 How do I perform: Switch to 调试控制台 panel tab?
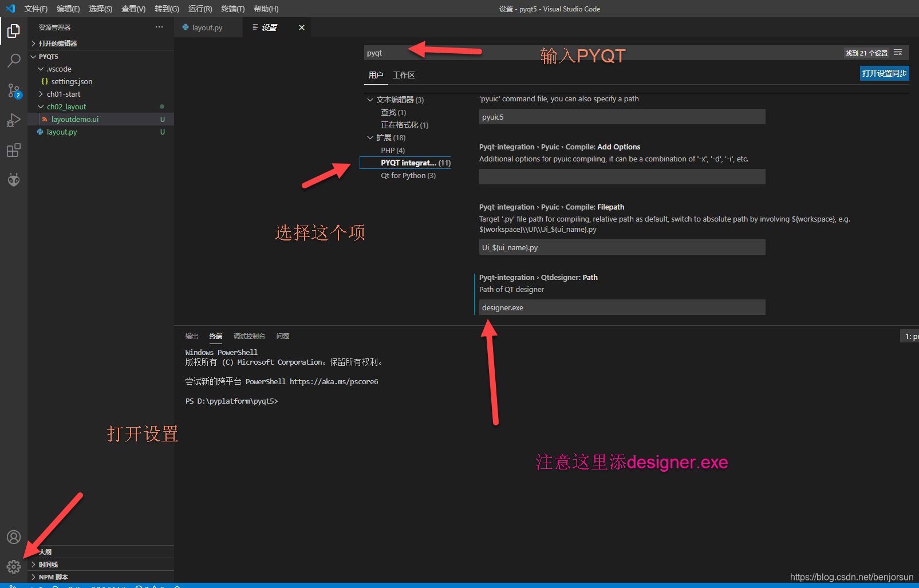(x=250, y=336)
